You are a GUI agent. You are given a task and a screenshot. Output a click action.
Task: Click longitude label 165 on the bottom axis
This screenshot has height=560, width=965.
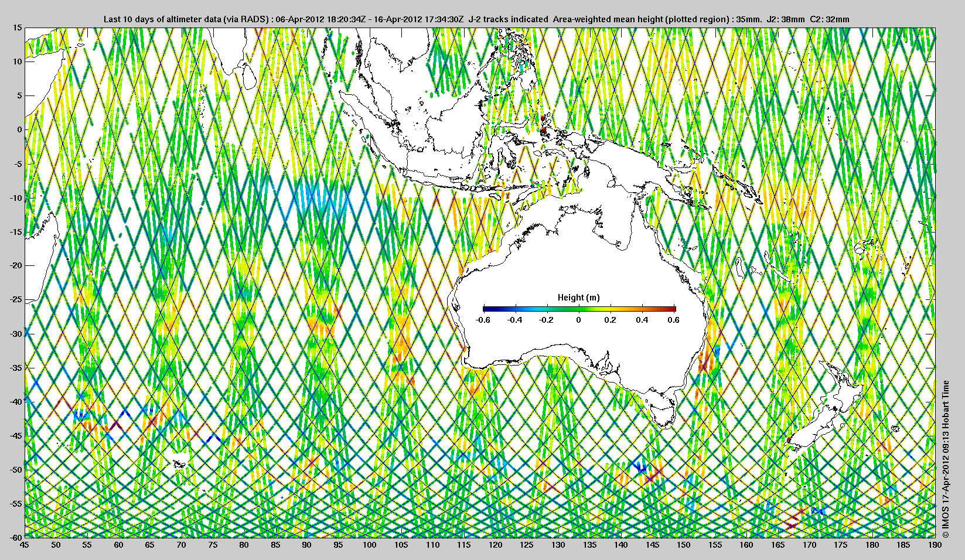pos(778,545)
